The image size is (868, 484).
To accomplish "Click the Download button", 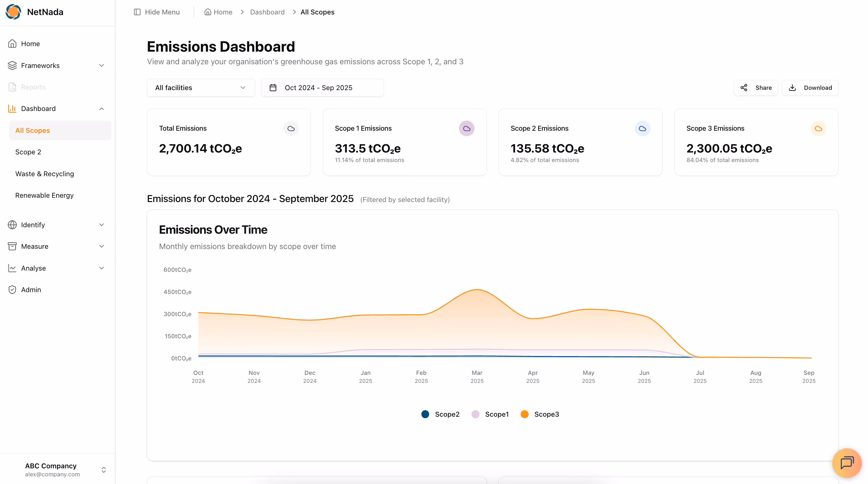I will tap(810, 88).
